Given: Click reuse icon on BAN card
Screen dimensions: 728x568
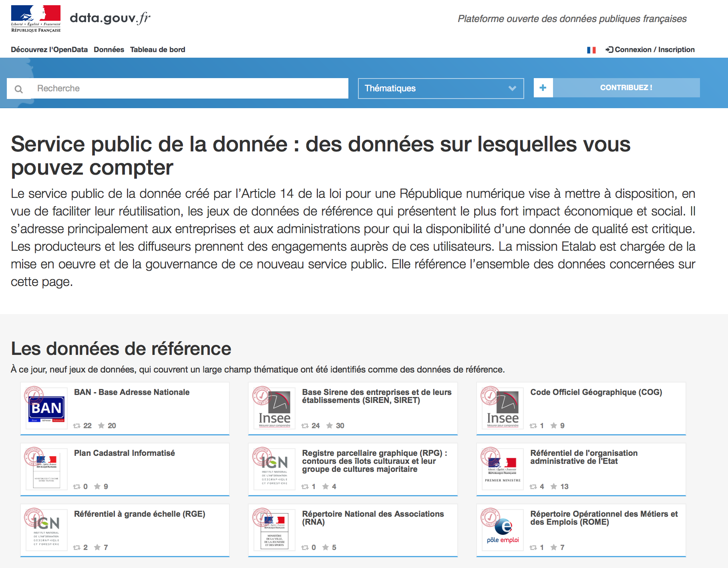Looking at the screenshot, I should tap(77, 426).
